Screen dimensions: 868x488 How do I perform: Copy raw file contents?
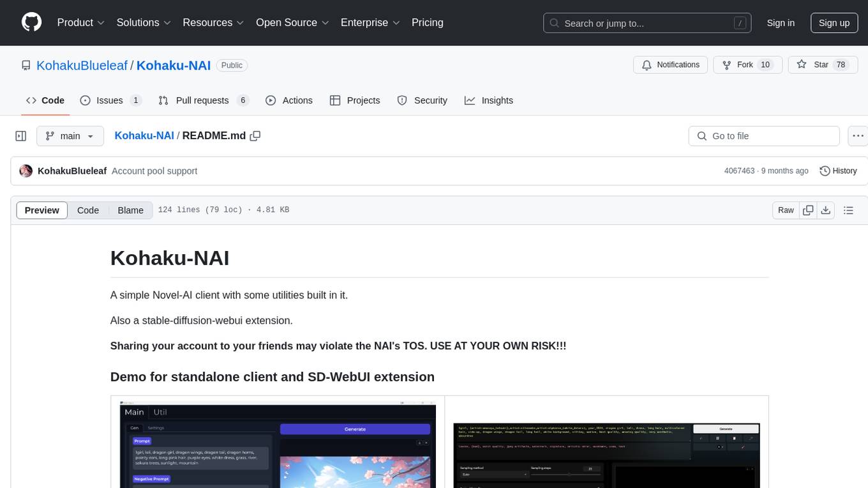[809, 210]
